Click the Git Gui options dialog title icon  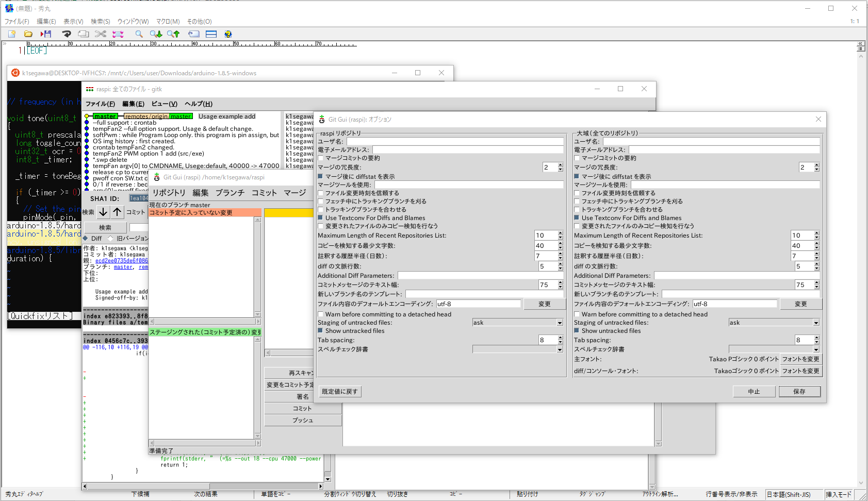(322, 119)
